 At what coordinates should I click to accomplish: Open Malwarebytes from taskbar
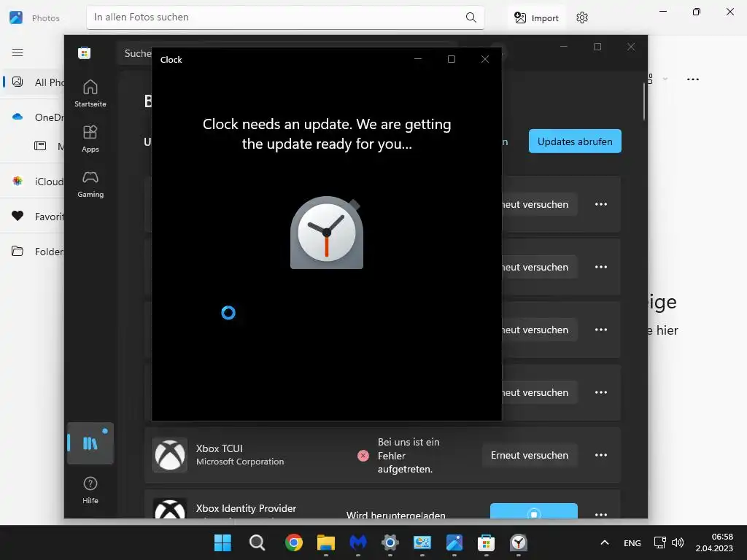[x=357, y=542]
